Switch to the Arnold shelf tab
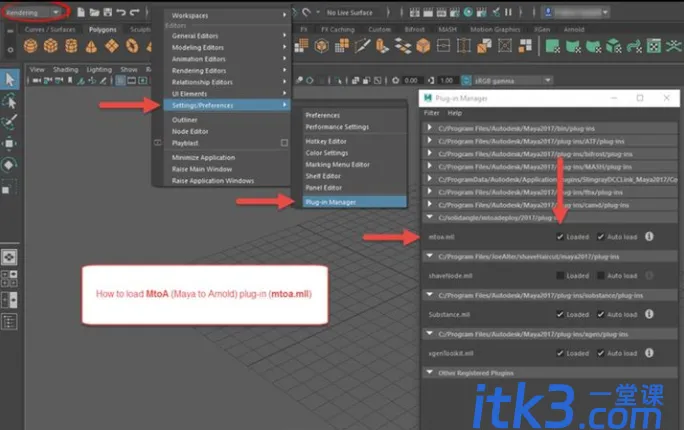Screen dimensions: 684x430 pyautogui.click(x=574, y=29)
